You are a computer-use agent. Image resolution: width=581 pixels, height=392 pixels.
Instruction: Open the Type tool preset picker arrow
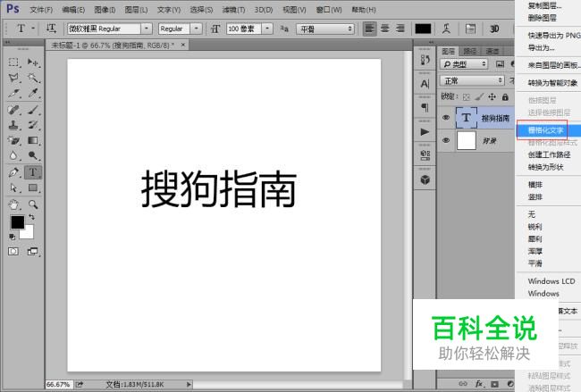pyautogui.click(x=33, y=29)
